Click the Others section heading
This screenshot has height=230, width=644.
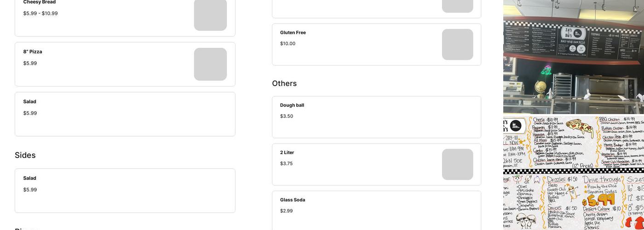[284, 83]
